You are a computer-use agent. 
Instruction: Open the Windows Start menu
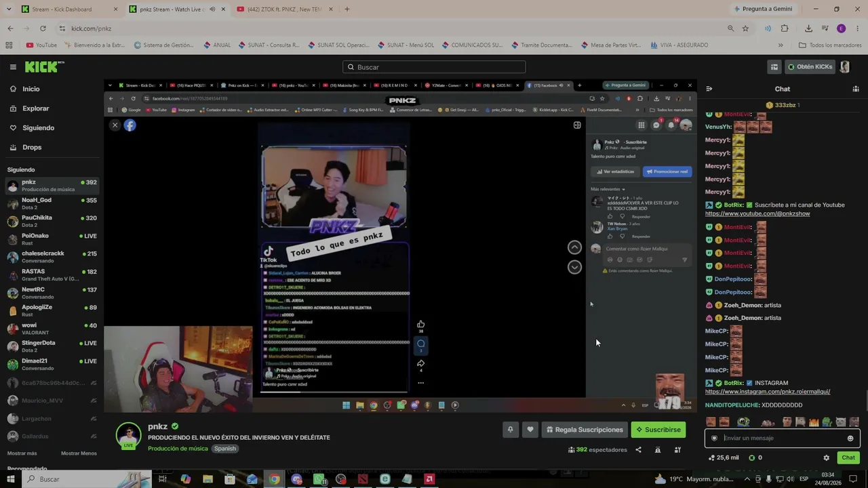pos(11,479)
